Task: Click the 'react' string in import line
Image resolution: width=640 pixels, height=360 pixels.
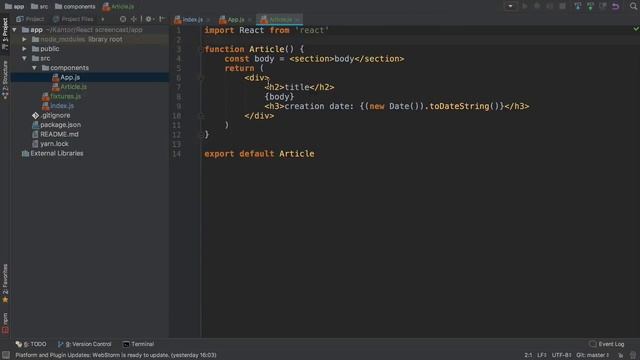Action: click(x=311, y=30)
